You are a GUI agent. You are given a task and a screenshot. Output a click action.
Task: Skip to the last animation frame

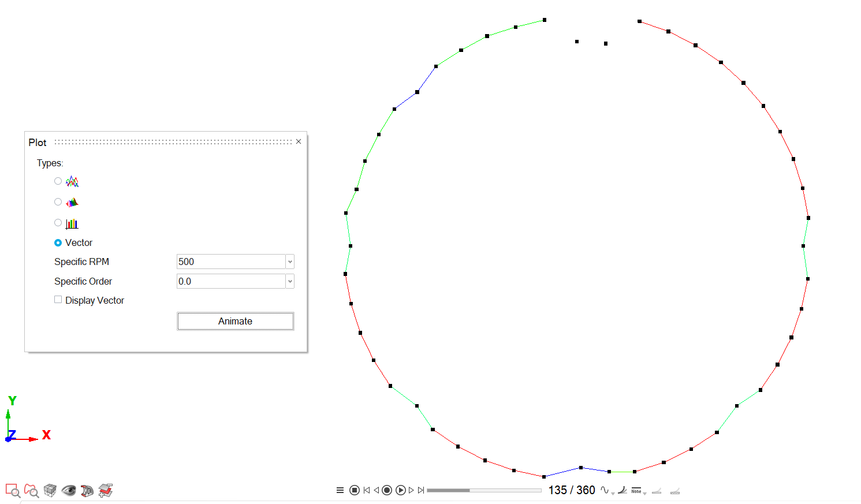[422, 490]
